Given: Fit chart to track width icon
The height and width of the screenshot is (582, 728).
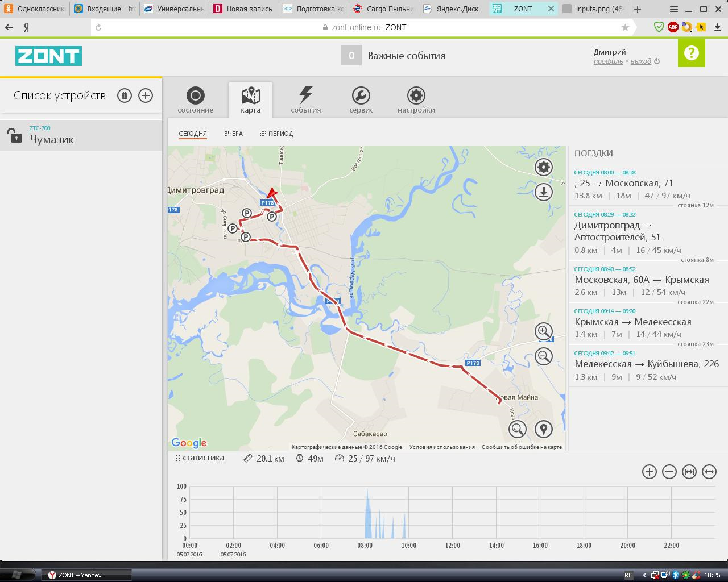Looking at the screenshot, I should point(689,472).
